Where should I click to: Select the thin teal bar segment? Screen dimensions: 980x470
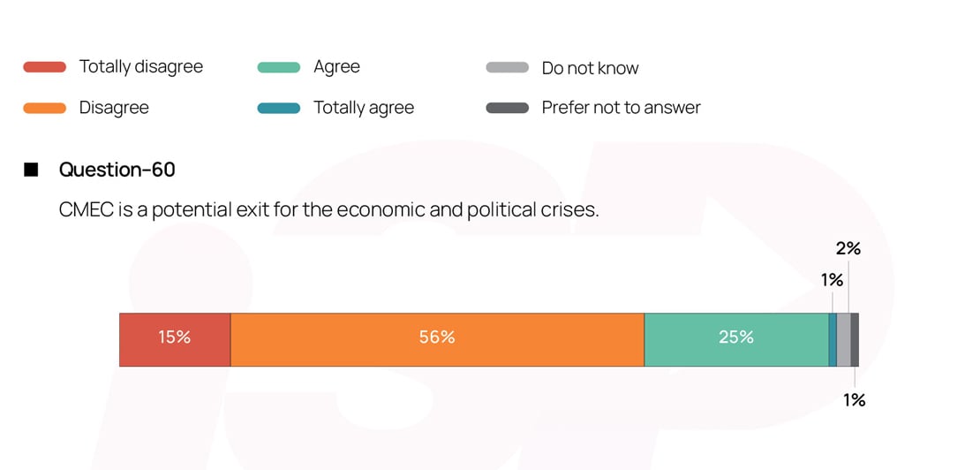(833, 338)
